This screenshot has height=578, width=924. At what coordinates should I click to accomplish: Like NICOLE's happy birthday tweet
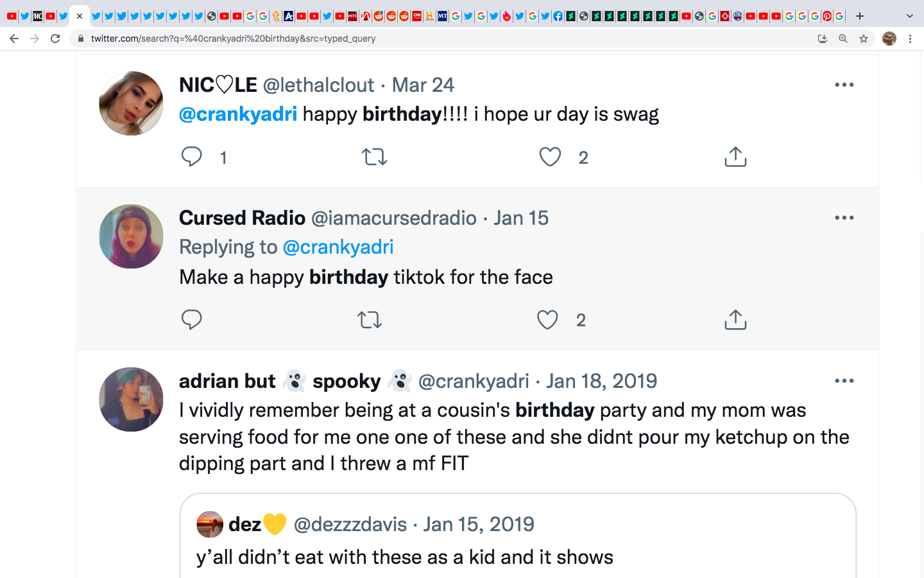point(550,157)
